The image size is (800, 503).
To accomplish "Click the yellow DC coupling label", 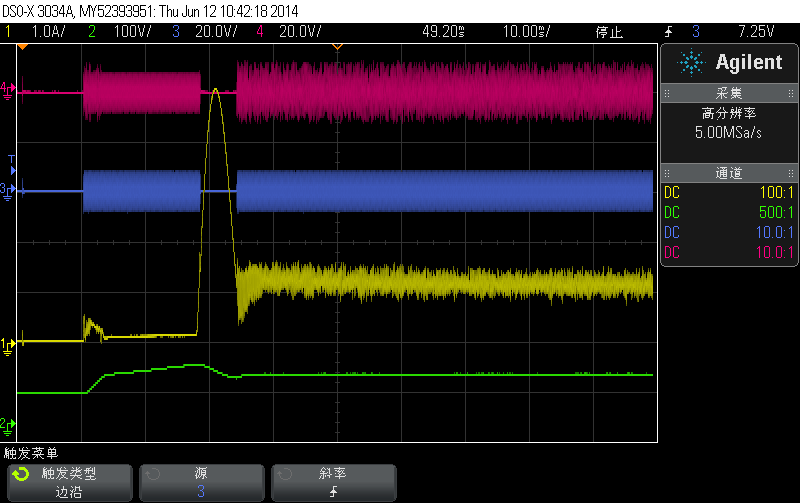I will (x=672, y=192).
